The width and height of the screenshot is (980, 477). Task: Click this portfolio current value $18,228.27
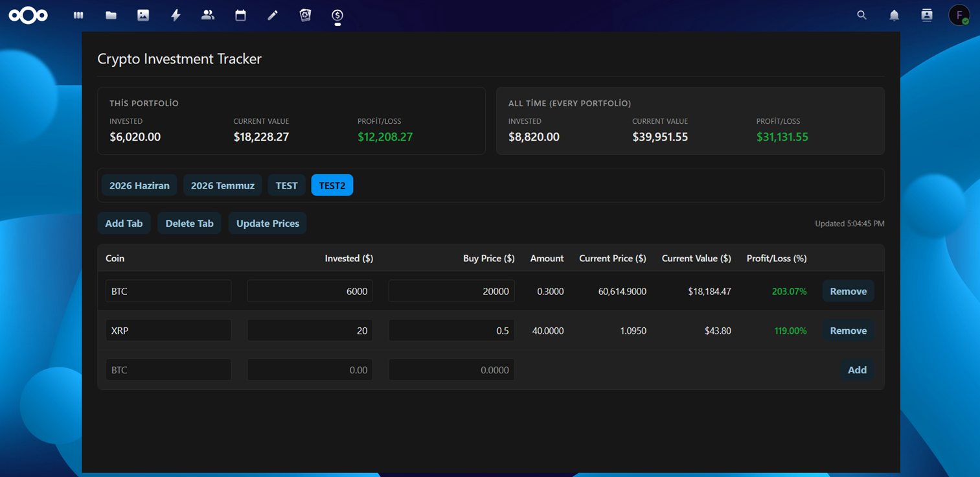click(x=261, y=137)
